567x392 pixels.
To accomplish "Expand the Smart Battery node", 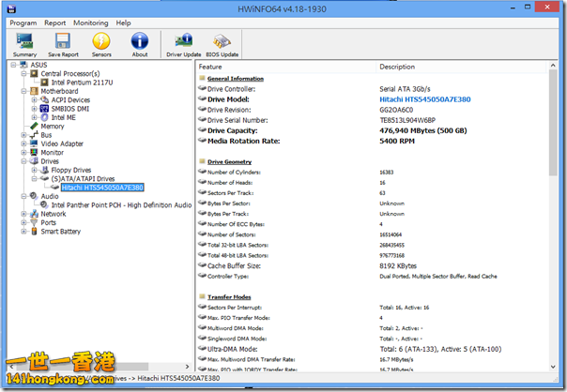I will coord(23,232).
